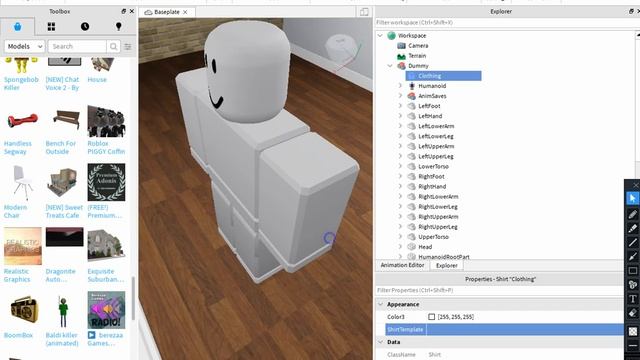Image resolution: width=640 pixels, height=360 pixels.
Task: Open the Creations lightbulb tab in Toolbox
Action: (x=119, y=27)
